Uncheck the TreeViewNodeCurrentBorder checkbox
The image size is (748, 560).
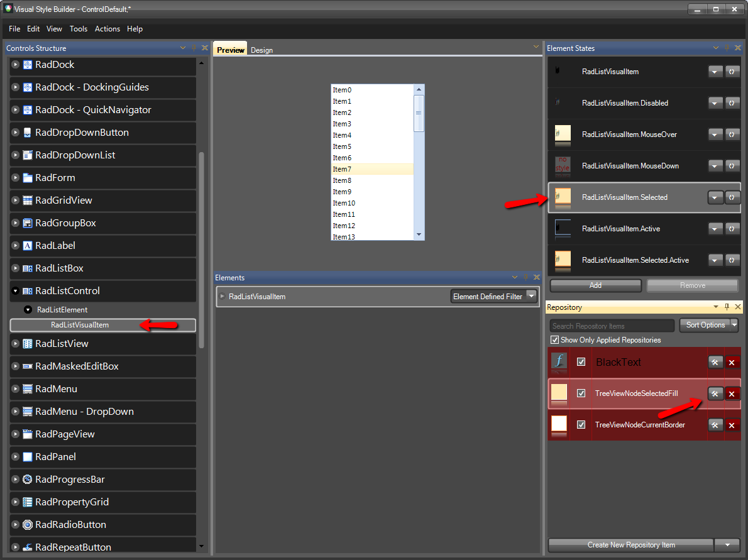pos(581,425)
